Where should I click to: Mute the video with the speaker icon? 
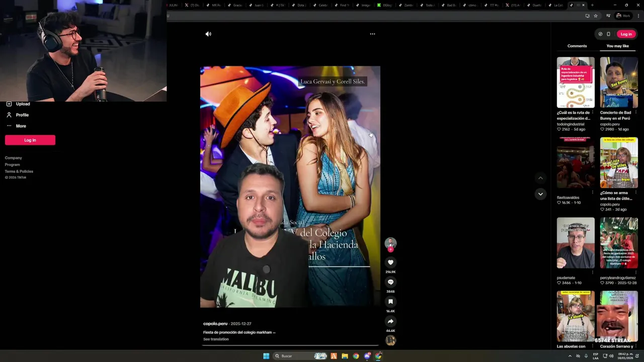(x=208, y=34)
